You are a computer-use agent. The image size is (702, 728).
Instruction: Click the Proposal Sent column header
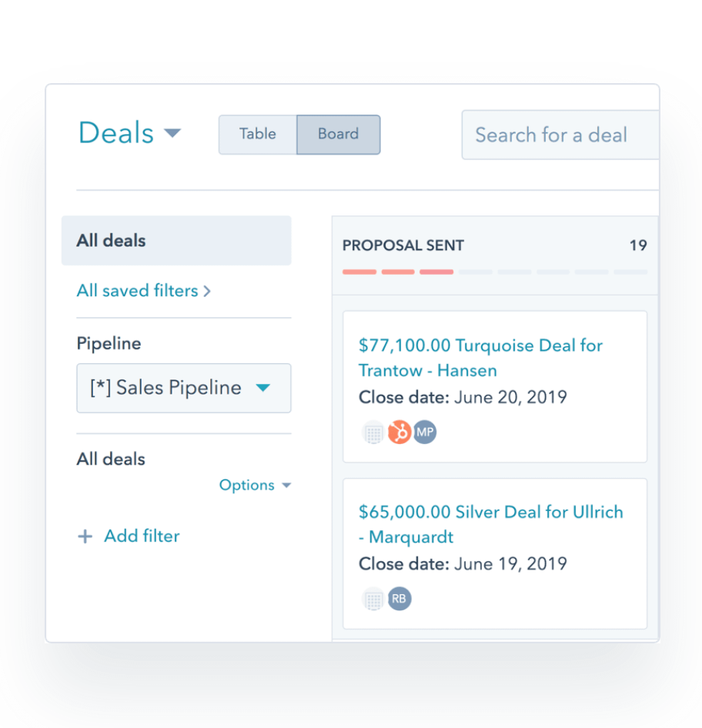403,245
